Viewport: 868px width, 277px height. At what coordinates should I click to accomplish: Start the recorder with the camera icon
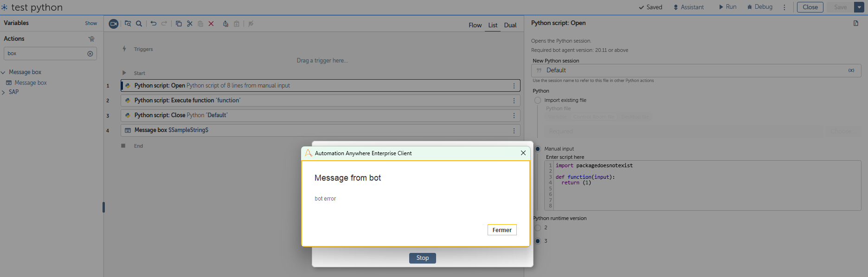click(x=114, y=24)
